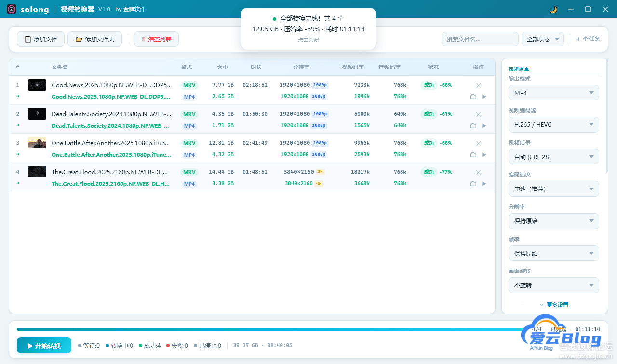Open the video quality CRF 28 dropdown
The width and height of the screenshot is (617, 364).
553,157
